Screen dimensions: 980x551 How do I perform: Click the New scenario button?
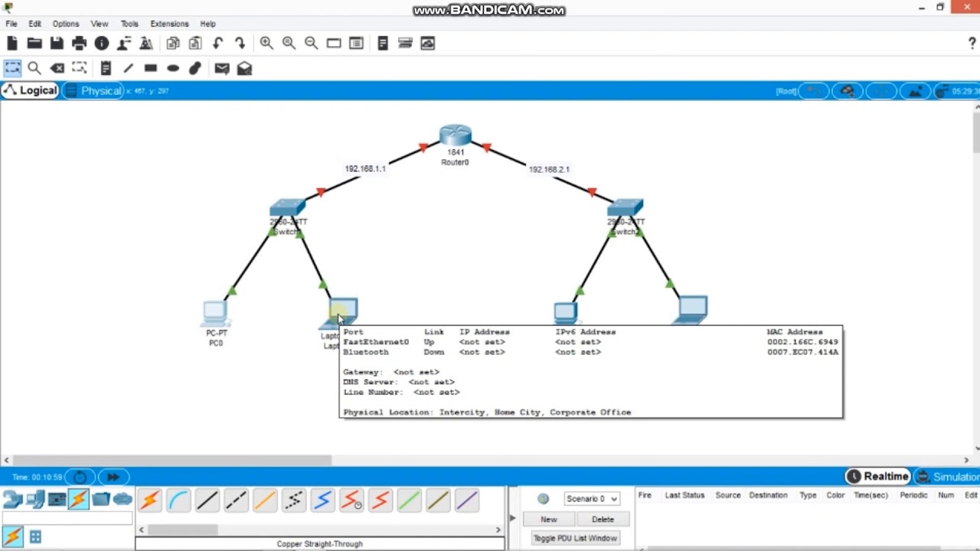[549, 519]
